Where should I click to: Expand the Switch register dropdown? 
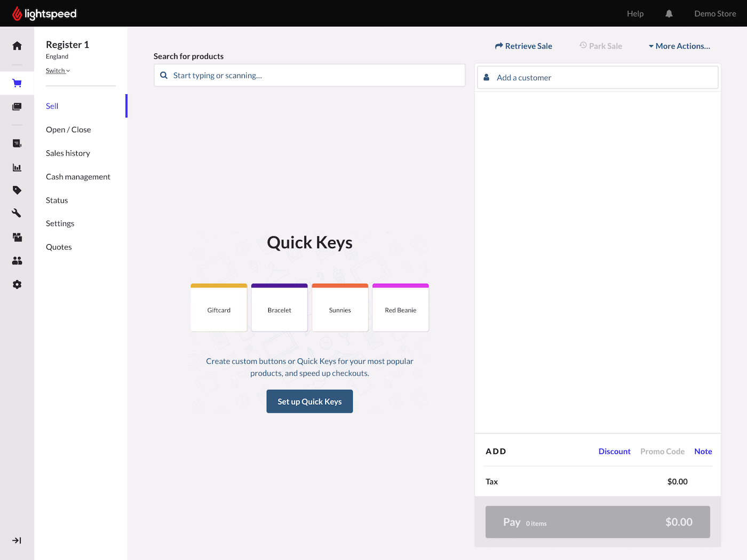(58, 70)
